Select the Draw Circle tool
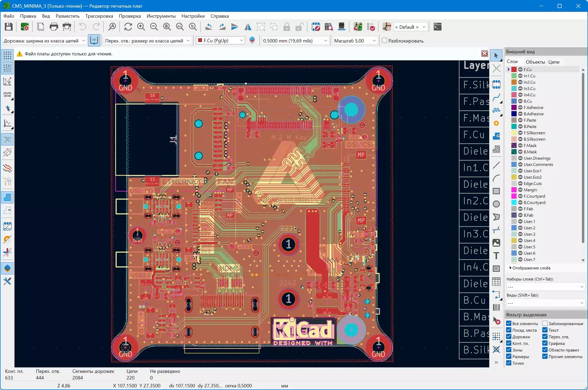The height and width of the screenshot is (390, 588). coord(496,204)
